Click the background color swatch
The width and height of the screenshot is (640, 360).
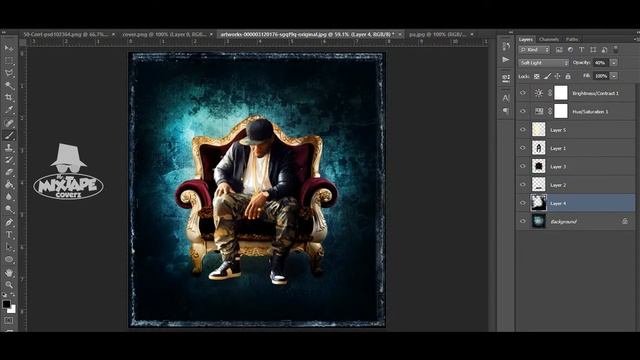[x=12, y=310]
